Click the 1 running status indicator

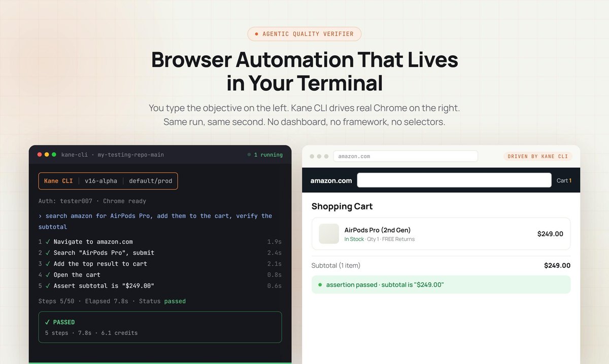pos(265,155)
